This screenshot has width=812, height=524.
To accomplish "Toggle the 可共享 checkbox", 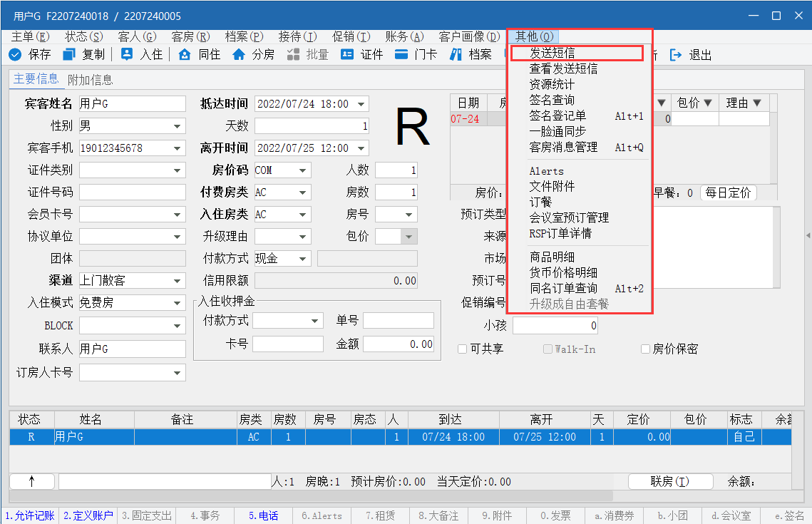I will tap(463, 349).
